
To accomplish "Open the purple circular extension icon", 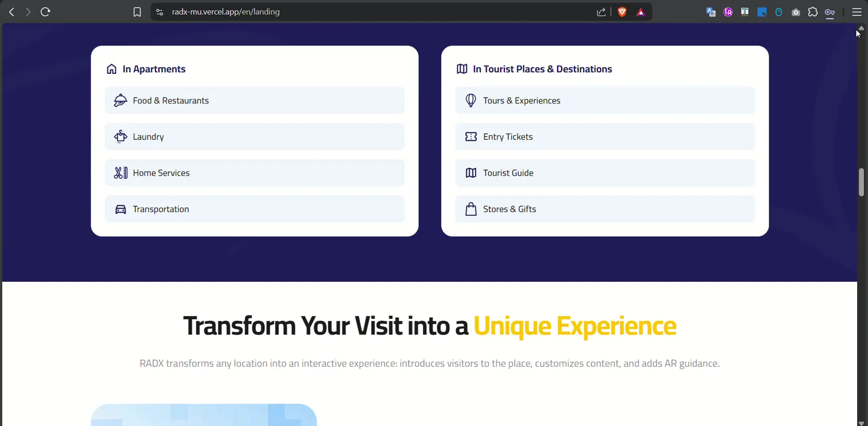I will [728, 12].
